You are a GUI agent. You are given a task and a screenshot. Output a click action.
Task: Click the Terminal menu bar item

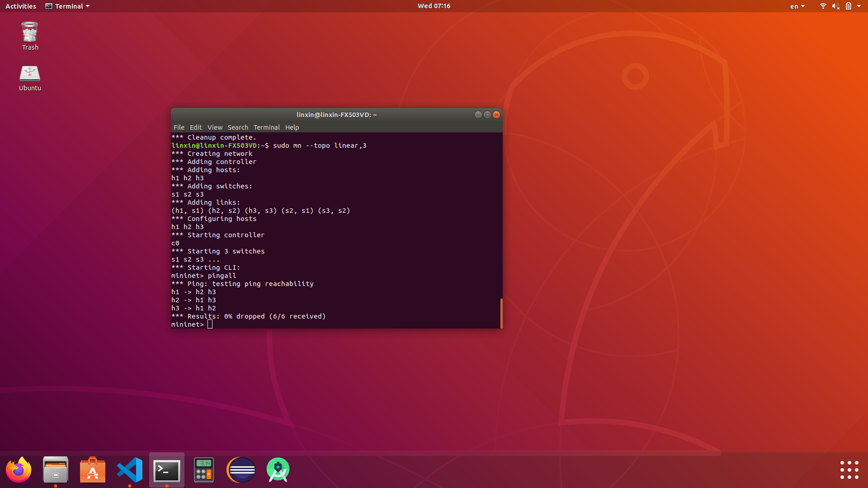point(266,127)
